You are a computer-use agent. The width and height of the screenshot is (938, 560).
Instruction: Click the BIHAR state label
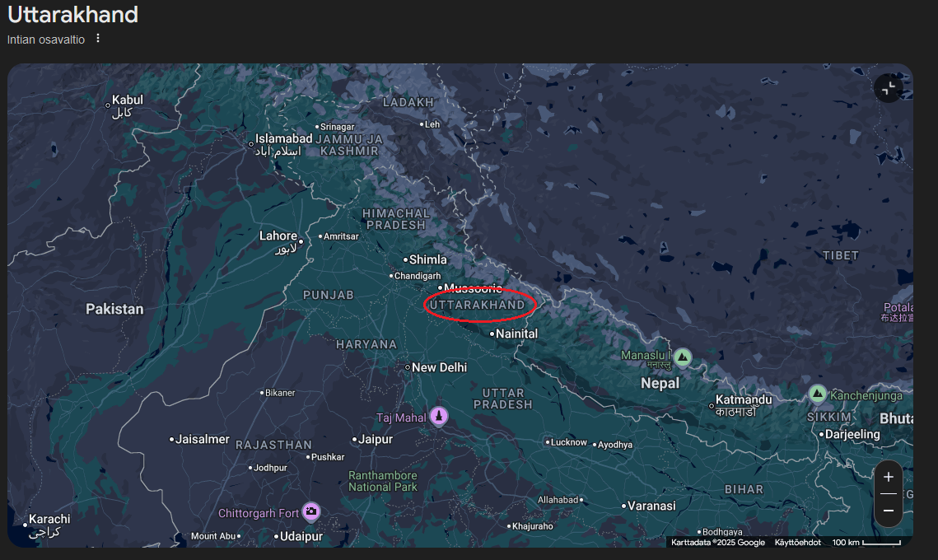[744, 489]
